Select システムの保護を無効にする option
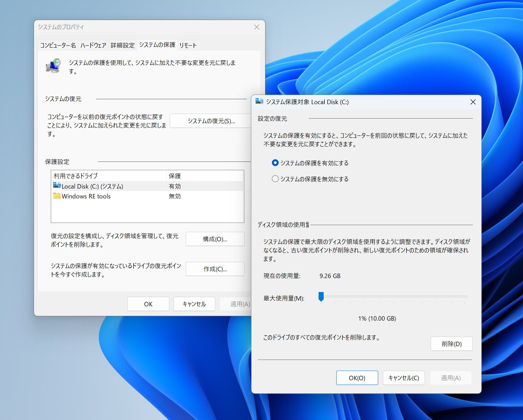The width and height of the screenshot is (523, 420). [x=275, y=179]
